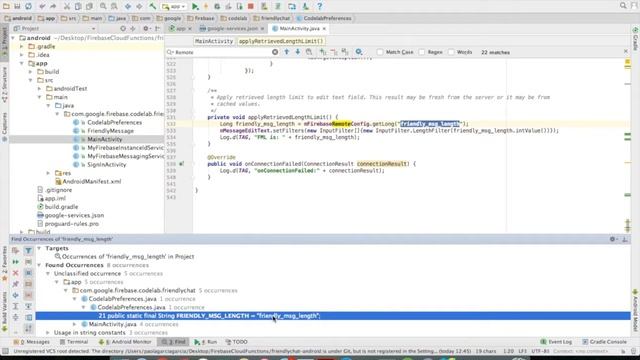Click the Undo arrow icon
The image size is (640, 360).
pos(42,6)
